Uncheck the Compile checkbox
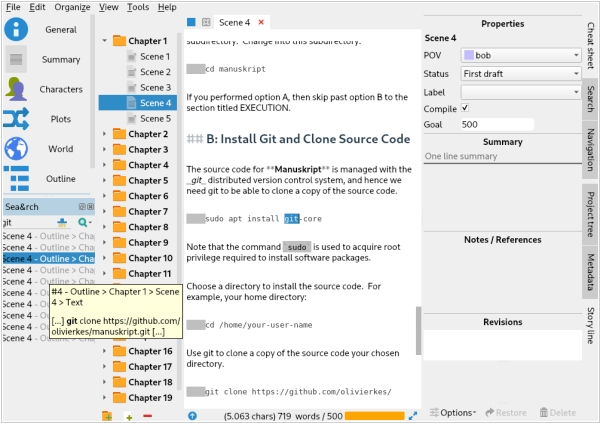The image size is (600, 423). pos(465,108)
